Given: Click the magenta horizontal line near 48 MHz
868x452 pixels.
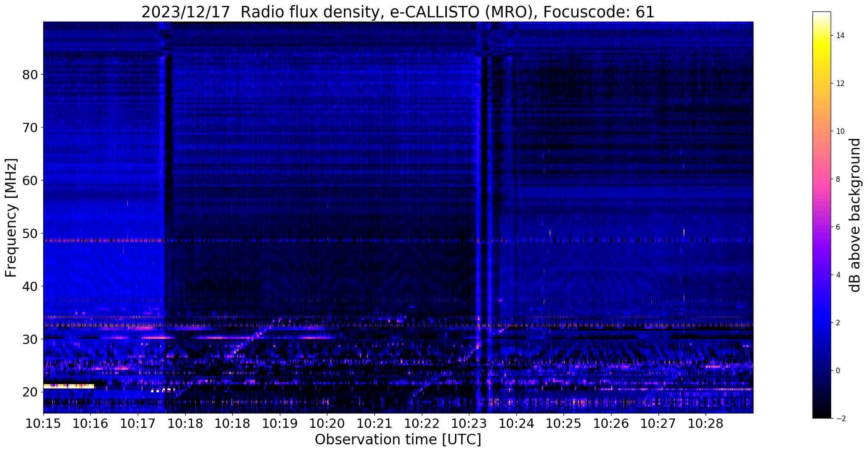Looking at the screenshot, I should 104,240.
